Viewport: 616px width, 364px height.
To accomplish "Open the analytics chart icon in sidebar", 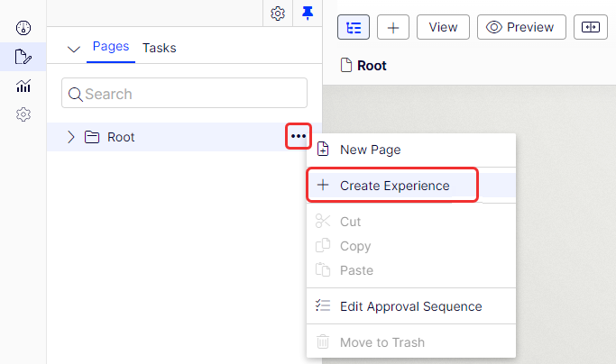I will pos(23,86).
